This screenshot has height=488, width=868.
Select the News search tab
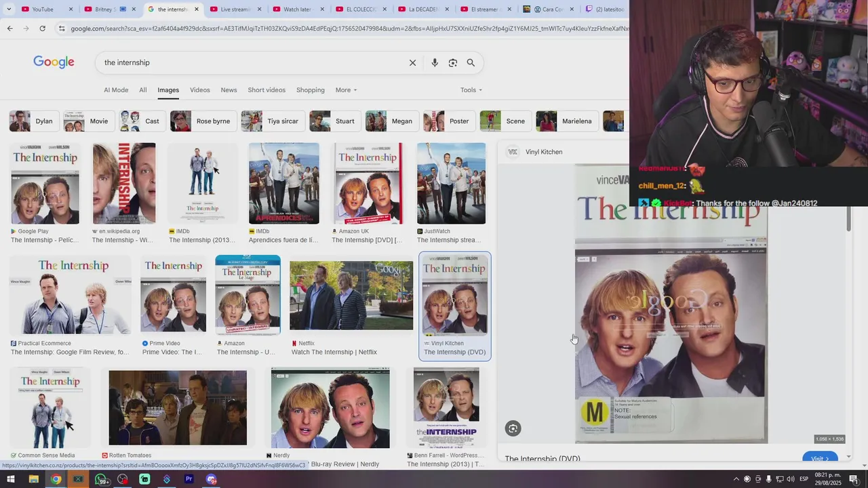(x=229, y=90)
